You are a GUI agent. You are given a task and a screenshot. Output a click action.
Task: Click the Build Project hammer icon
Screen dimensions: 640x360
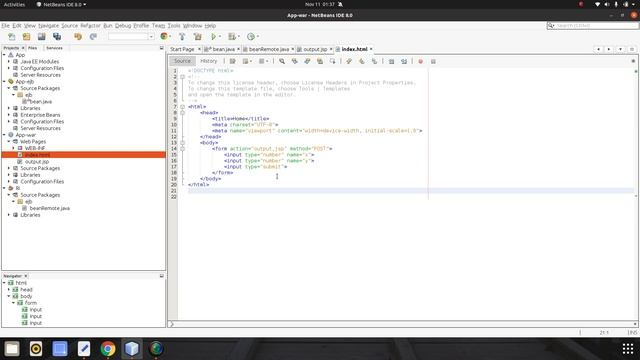click(x=182, y=37)
